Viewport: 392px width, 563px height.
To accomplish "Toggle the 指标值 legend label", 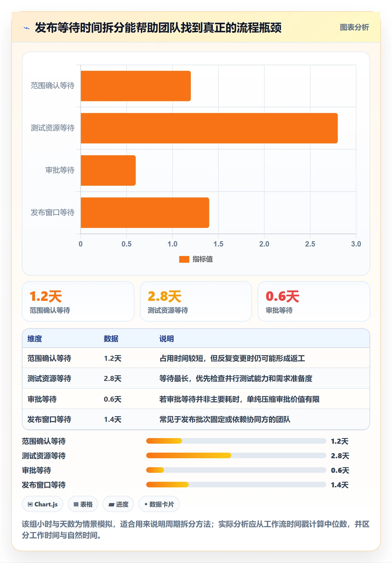I will (203, 259).
